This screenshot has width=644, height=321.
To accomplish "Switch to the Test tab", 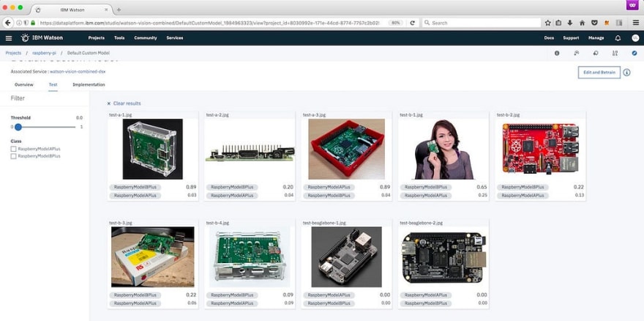I will point(53,85).
